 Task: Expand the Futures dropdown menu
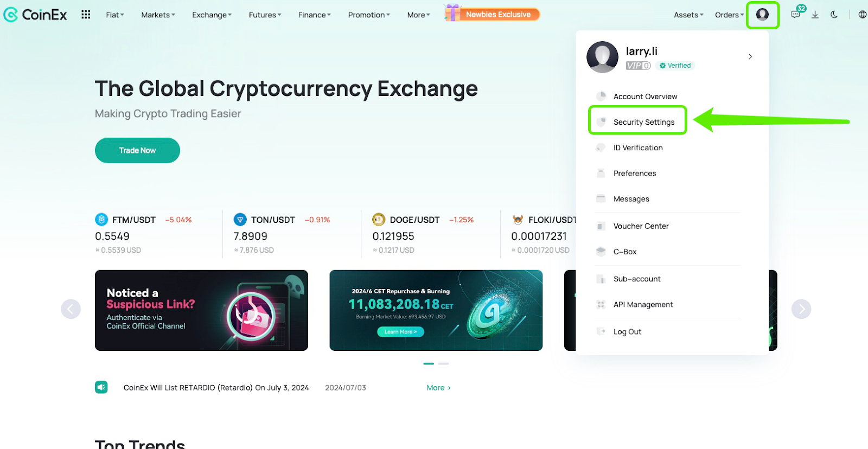(x=265, y=15)
